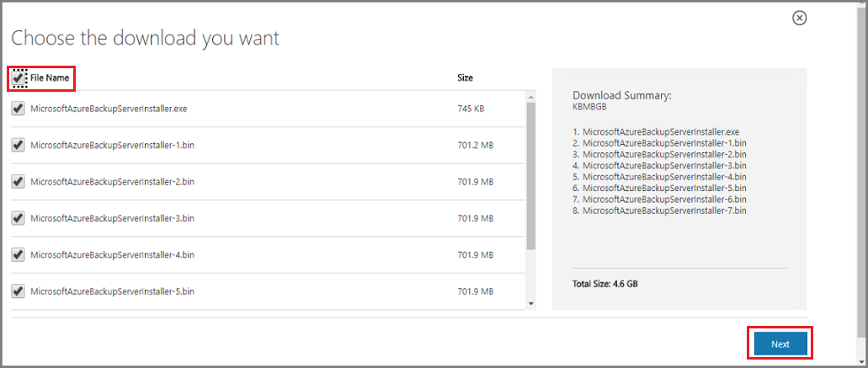
Task: Click the file list scrollbar thumb
Action: (x=531, y=176)
